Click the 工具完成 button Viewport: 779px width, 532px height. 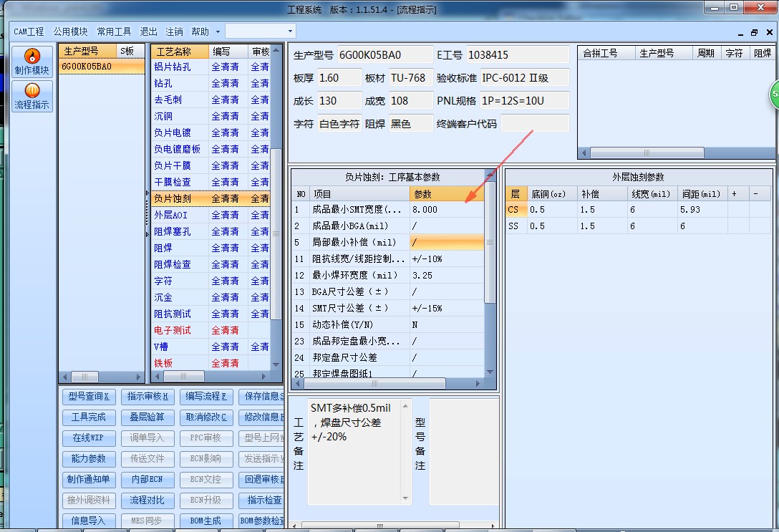pos(89,417)
